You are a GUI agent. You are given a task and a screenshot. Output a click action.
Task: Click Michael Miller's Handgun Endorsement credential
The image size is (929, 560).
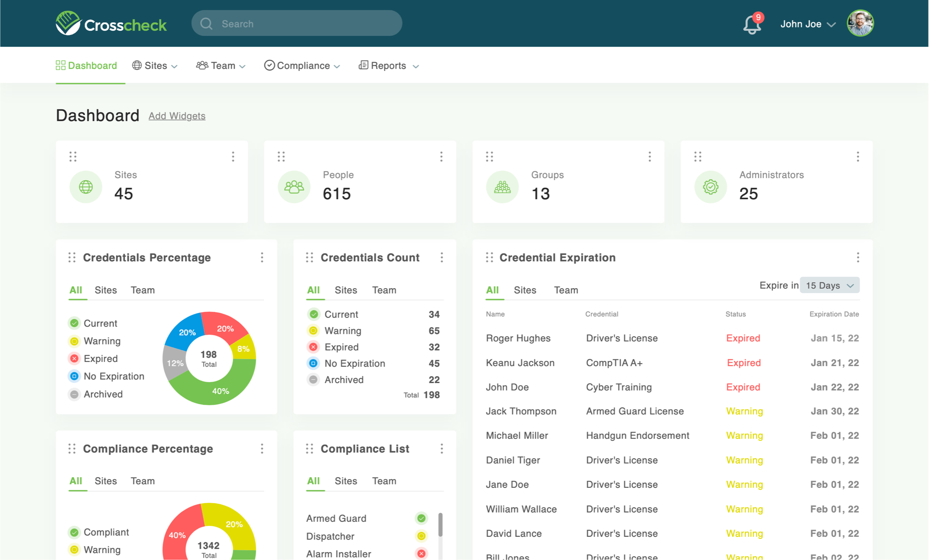coord(637,435)
